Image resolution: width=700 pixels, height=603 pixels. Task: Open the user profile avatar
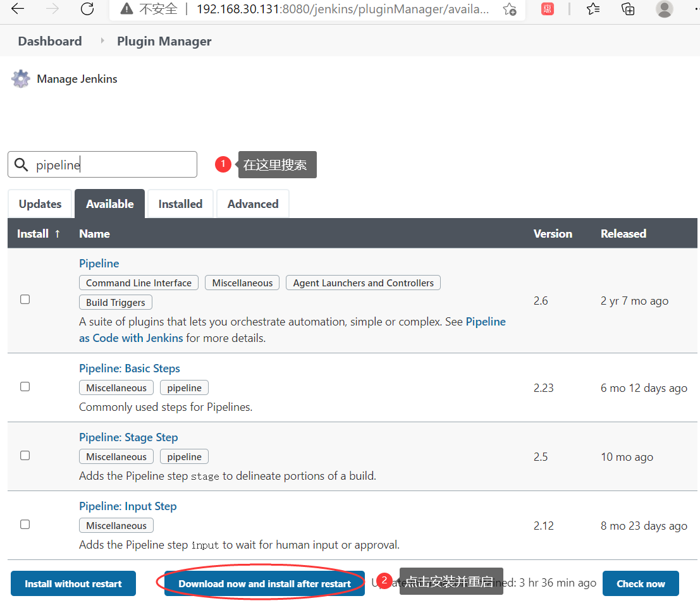click(x=664, y=8)
